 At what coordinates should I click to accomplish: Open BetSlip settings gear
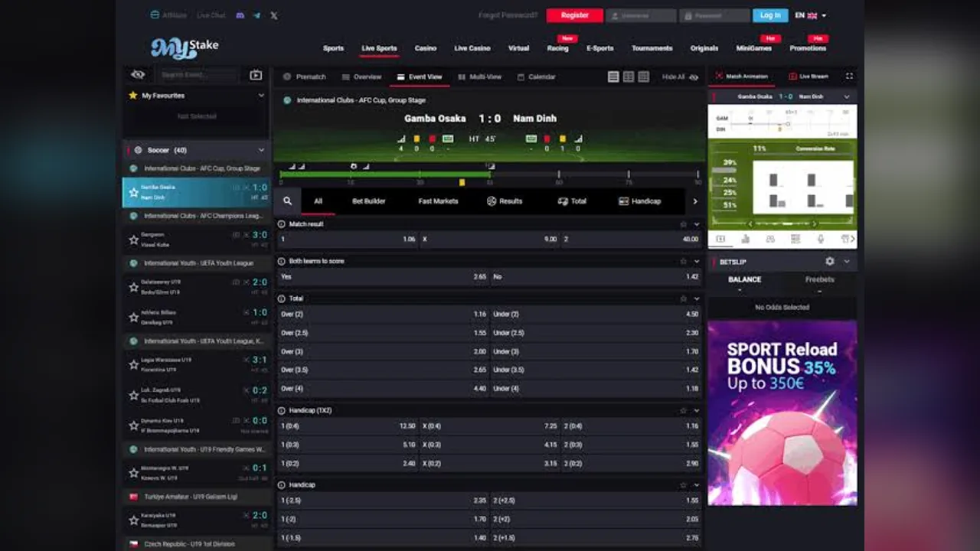[x=829, y=262]
